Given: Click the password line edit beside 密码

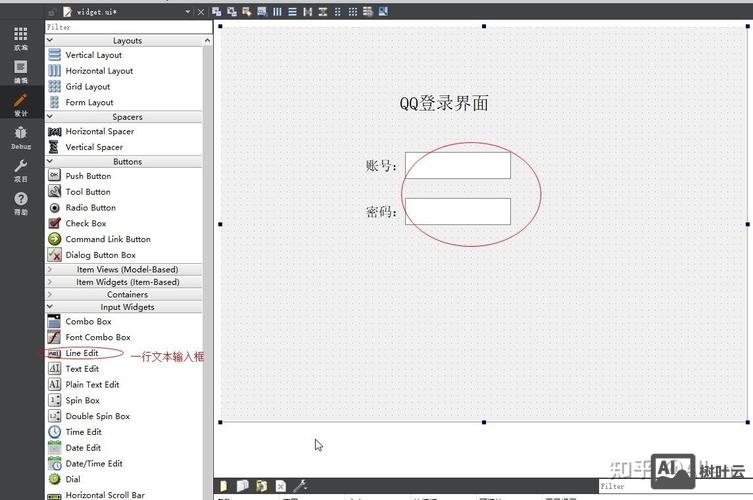Looking at the screenshot, I should pyautogui.click(x=458, y=211).
